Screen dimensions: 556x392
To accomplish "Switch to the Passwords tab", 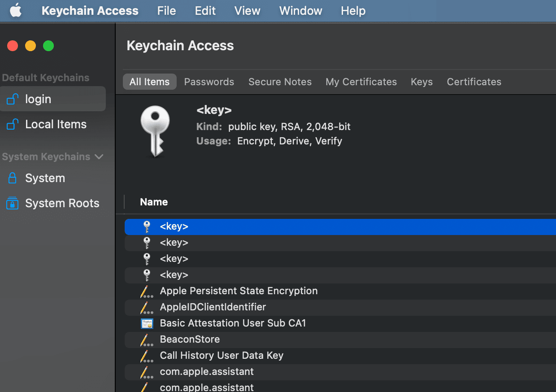I will 209,82.
